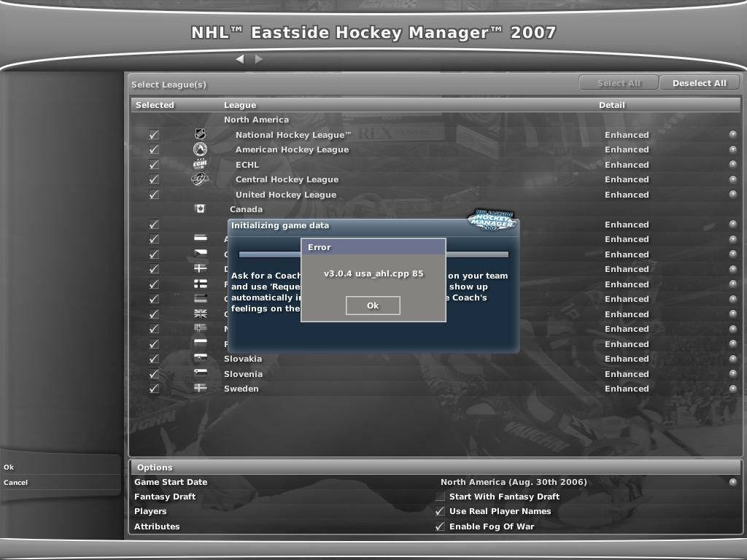Click the Slovakia flag icon
Image resolution: width=747 pixels, height=560 pixels.
200,358
